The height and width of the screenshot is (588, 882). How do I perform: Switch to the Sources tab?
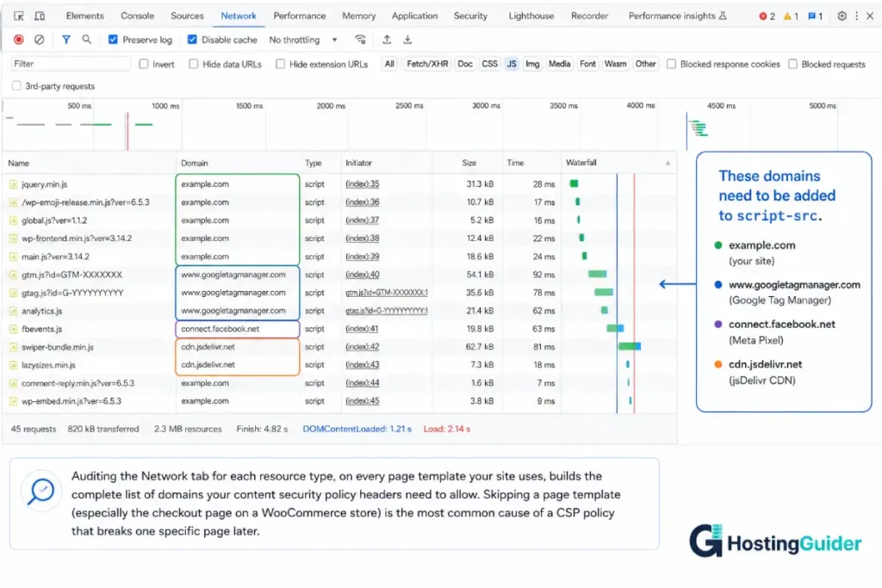coord(187,15)
